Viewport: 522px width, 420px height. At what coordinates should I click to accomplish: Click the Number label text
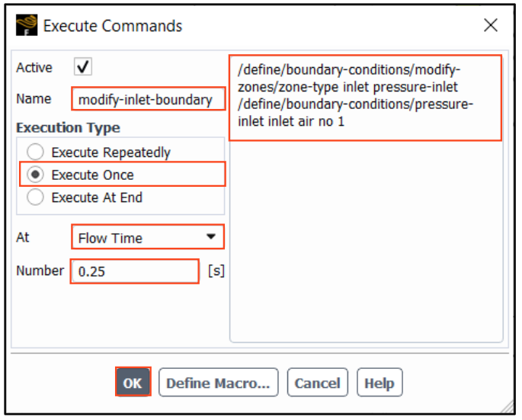[x=40, y=271]
